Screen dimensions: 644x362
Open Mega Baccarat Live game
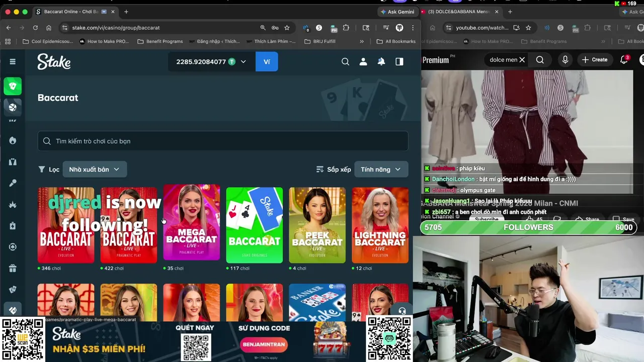[191, 222]
